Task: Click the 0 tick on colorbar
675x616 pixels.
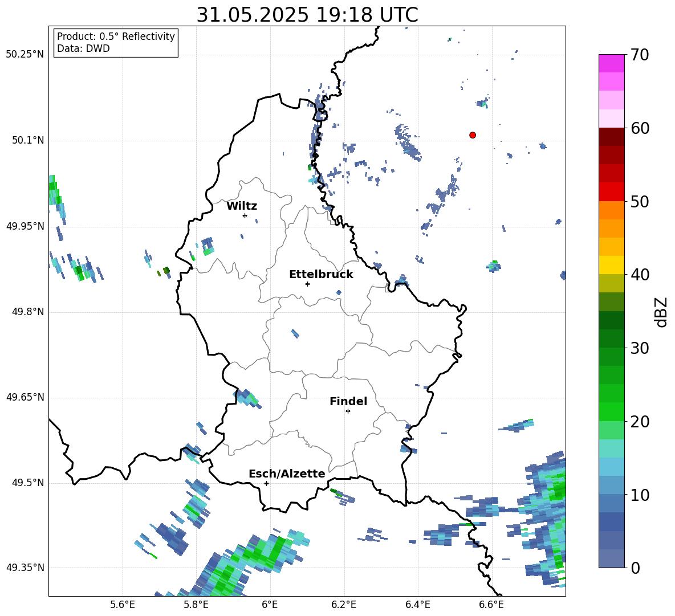Action: (x=635, y=568)
